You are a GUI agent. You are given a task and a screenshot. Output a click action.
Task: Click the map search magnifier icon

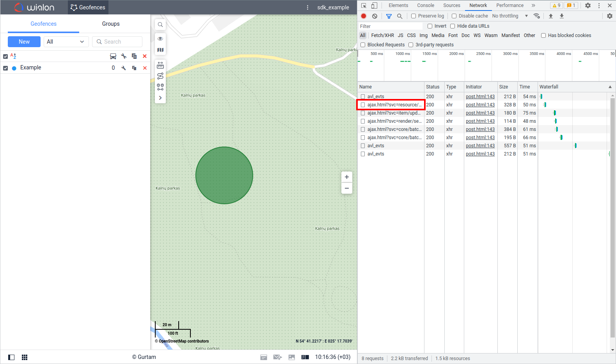click(x=160, y=25)
